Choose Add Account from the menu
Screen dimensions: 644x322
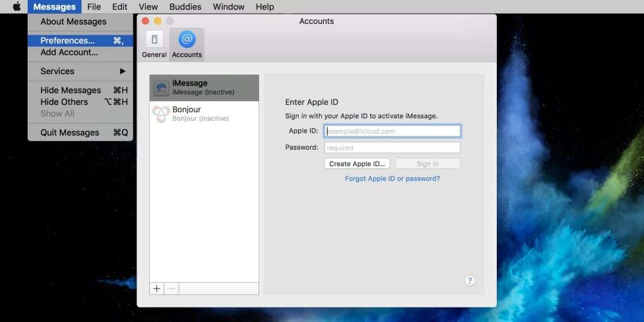point(80,52)
